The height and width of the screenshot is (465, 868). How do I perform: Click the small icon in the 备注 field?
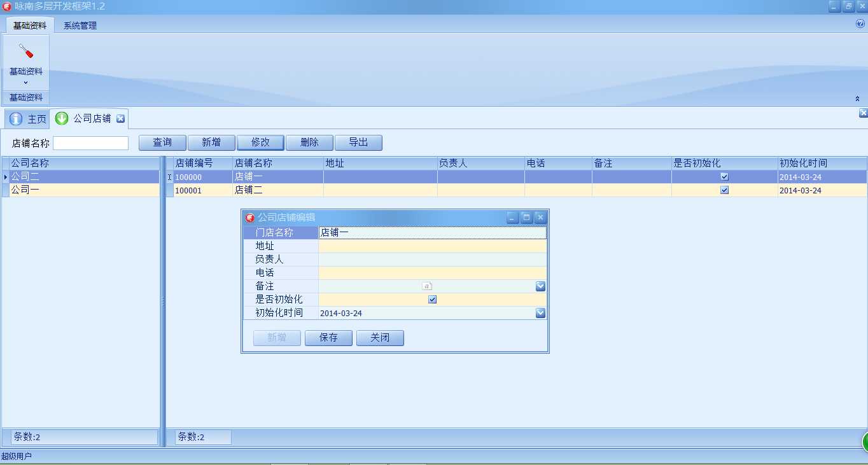pyautogui.click(x=427, y=286)
